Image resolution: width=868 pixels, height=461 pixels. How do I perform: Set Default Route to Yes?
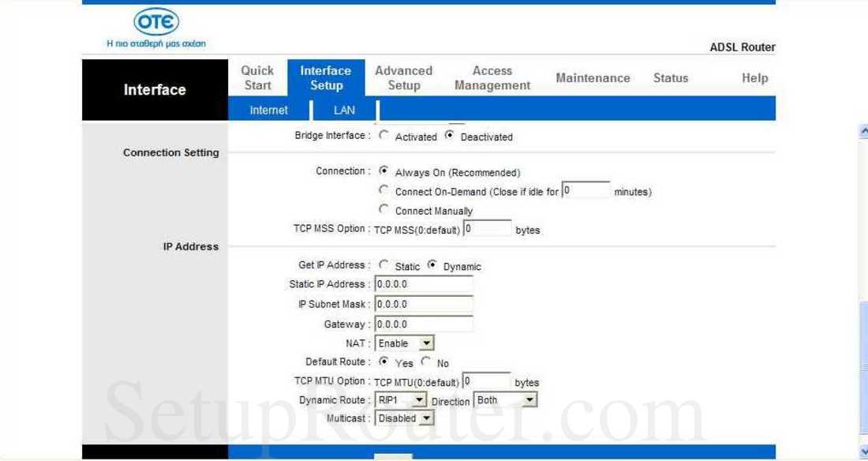point(383,362)
